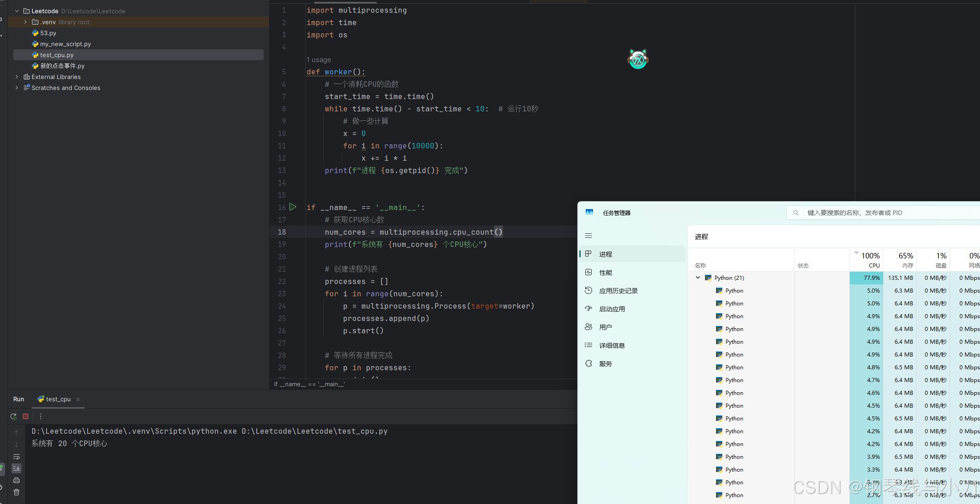Open my_new_script.py in project tree
The height and width of the screenshot is (504, 980).
pos(65,44)
